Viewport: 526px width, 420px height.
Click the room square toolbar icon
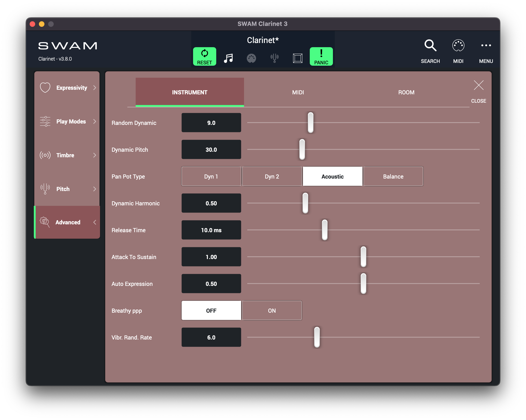[x=298, y=58]
